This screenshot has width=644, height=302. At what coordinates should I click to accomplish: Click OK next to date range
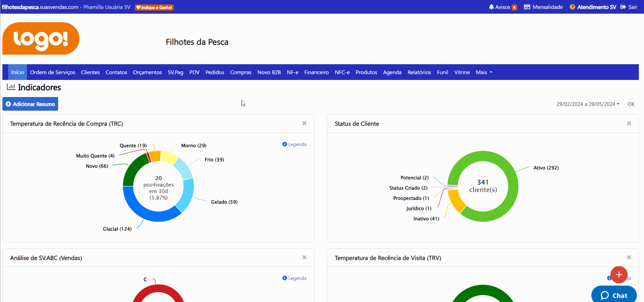click(631, 104)
